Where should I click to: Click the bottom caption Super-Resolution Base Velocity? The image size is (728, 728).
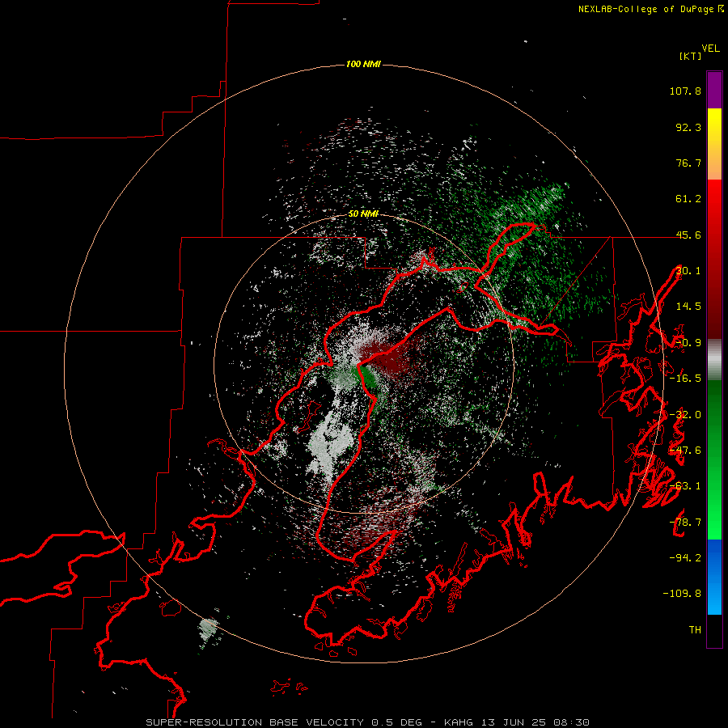click(x=368, y=722)
